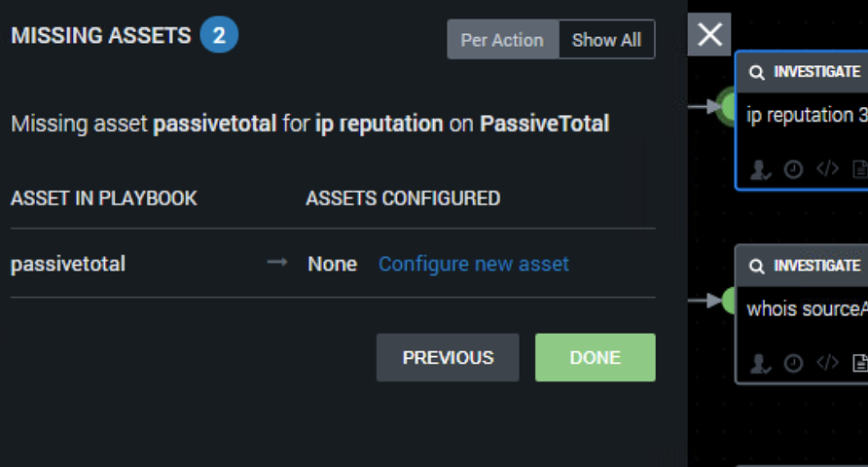The width and height of the screenshot is (868, 467).
Task: Select the green input port of ip reputation block
Action: [x=729, y=106]
